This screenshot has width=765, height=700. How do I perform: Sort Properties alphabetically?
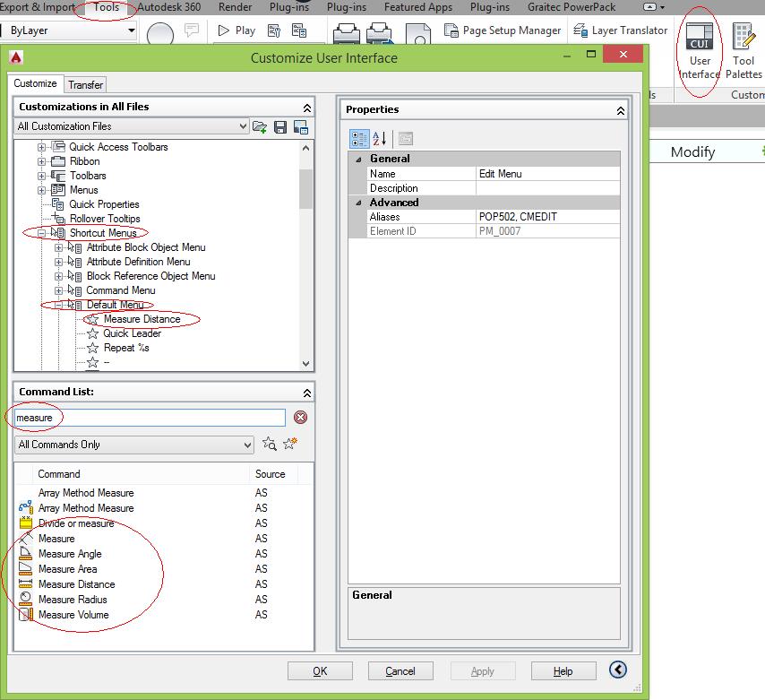[x=380, y=139]
